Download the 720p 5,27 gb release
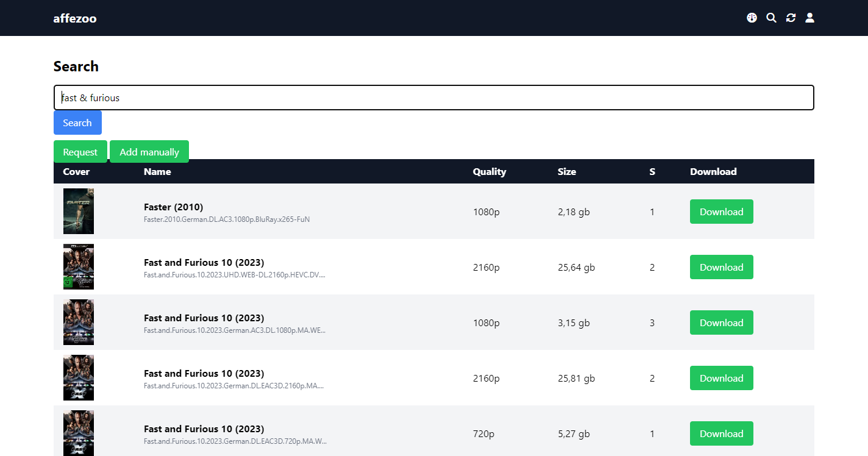Viewport: 868px width, 456px height. point(722,433)
